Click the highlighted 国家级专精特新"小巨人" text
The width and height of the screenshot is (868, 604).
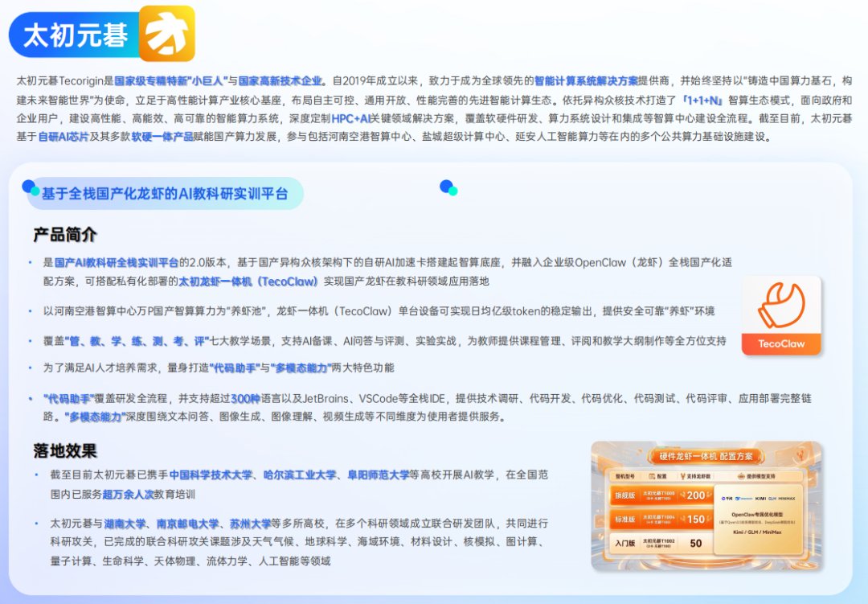coord(170,81)
